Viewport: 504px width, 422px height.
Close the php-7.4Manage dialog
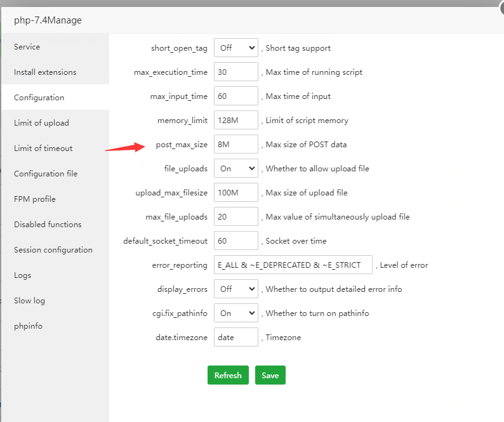498,3
